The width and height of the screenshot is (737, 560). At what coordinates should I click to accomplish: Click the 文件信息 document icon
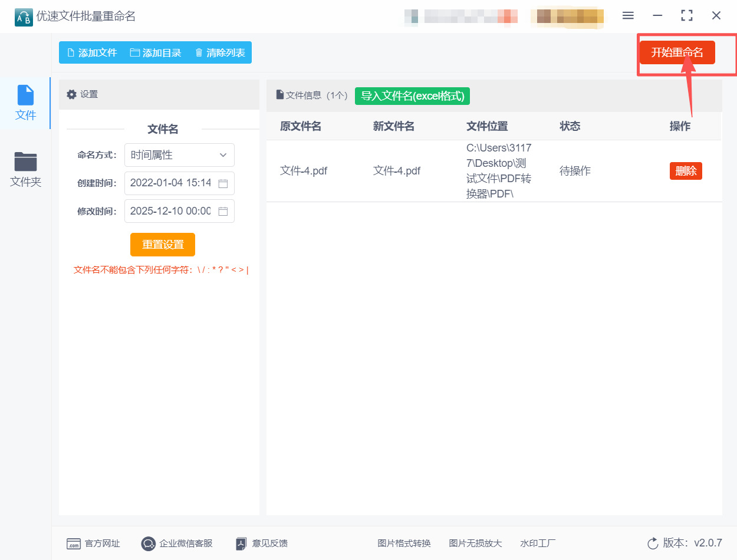(x=279, y=94)
